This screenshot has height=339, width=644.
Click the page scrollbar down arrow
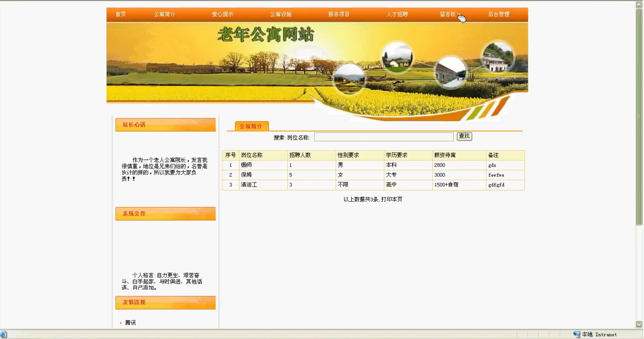click(639, 324)
